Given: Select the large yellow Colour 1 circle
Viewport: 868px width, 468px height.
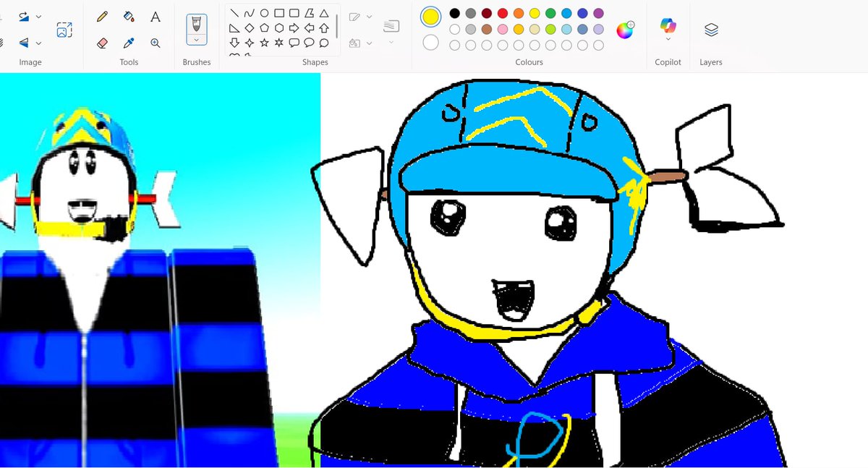Looking at the screenshot, I should 430,17.
